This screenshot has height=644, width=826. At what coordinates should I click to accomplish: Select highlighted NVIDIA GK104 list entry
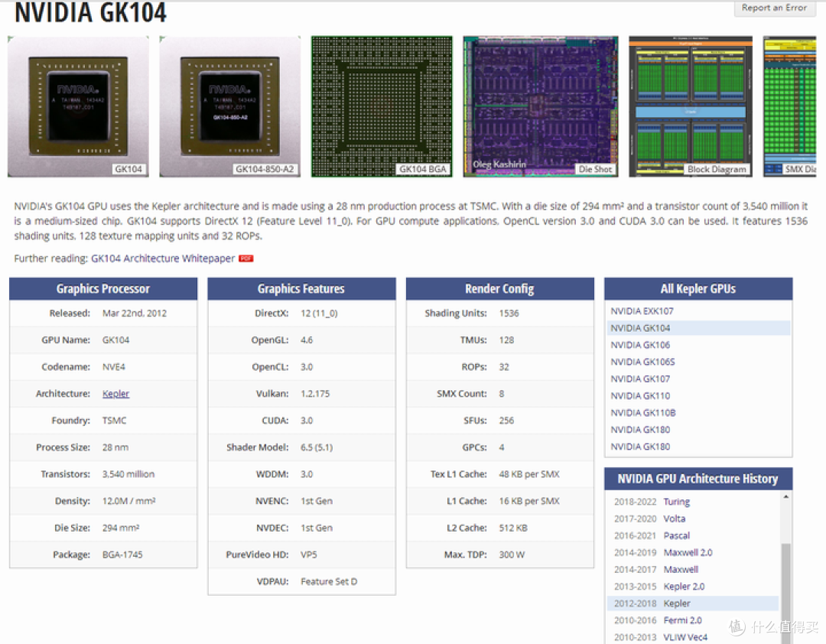698,328
